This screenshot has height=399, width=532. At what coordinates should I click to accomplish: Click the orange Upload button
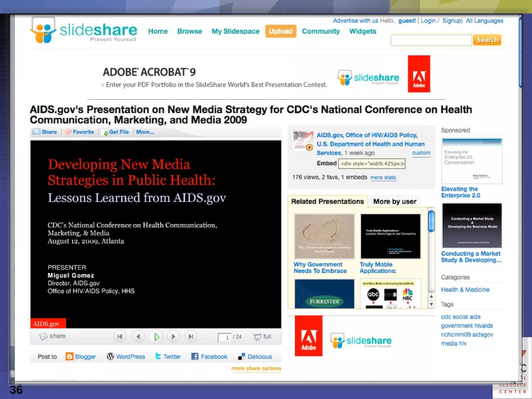pyautogui.click(x=281, y=31)
